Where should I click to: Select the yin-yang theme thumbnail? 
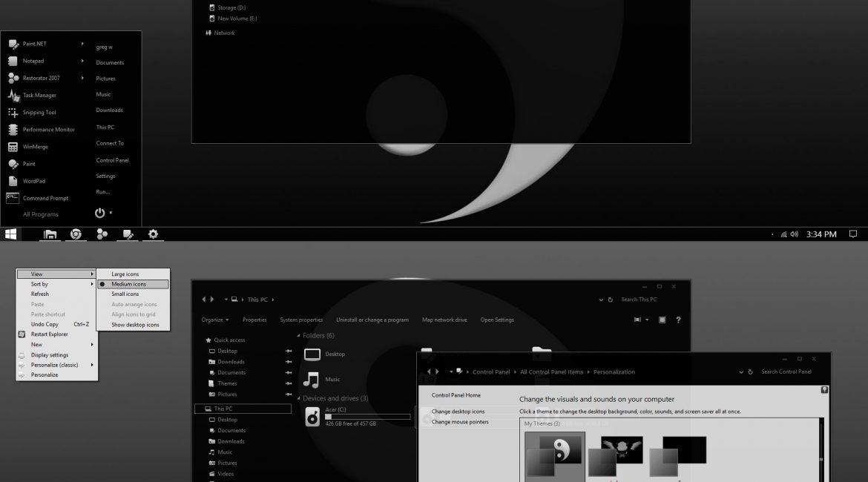[555, 456]
